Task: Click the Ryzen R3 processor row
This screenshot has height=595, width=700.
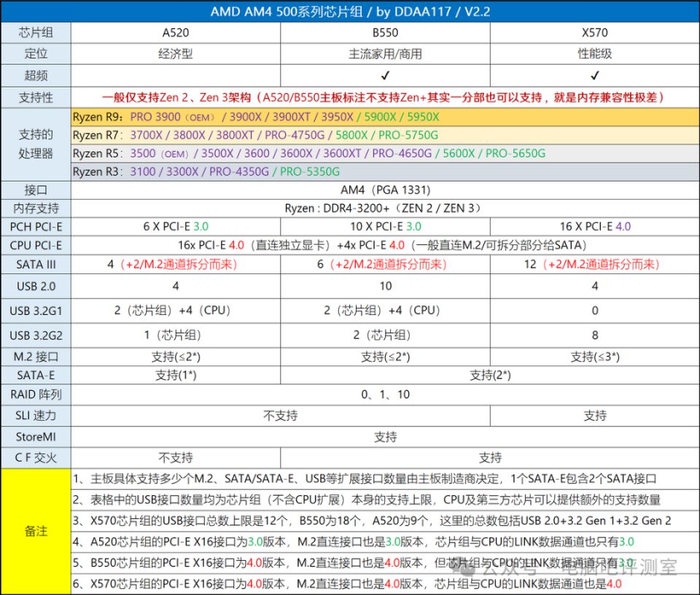Action: click(385, 172)
